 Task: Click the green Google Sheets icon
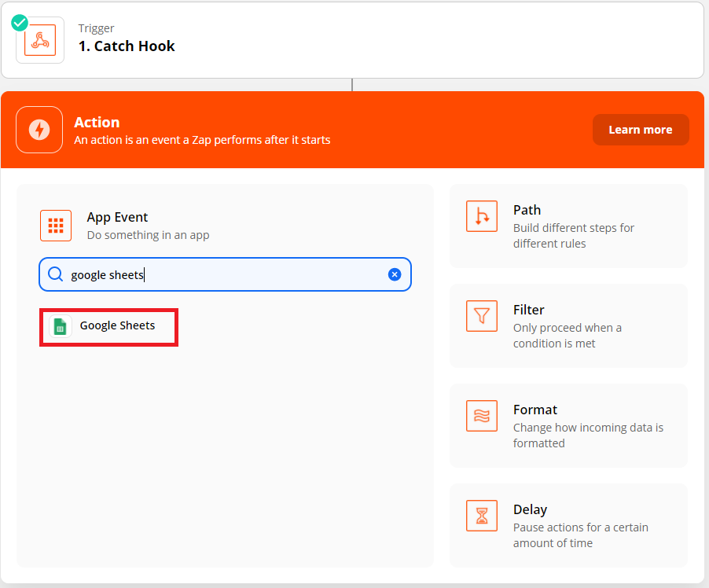pyautogui.click(x=61, y=326)
